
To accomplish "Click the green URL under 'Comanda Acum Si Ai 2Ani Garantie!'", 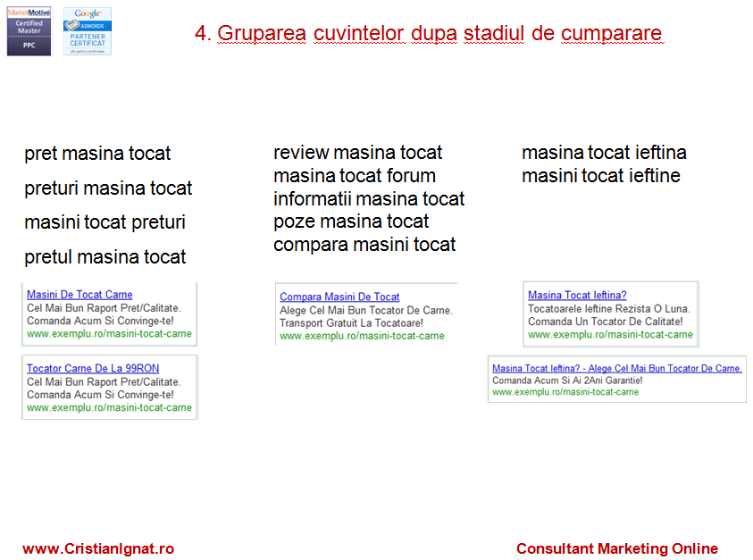I will click(x=565, y=391).
